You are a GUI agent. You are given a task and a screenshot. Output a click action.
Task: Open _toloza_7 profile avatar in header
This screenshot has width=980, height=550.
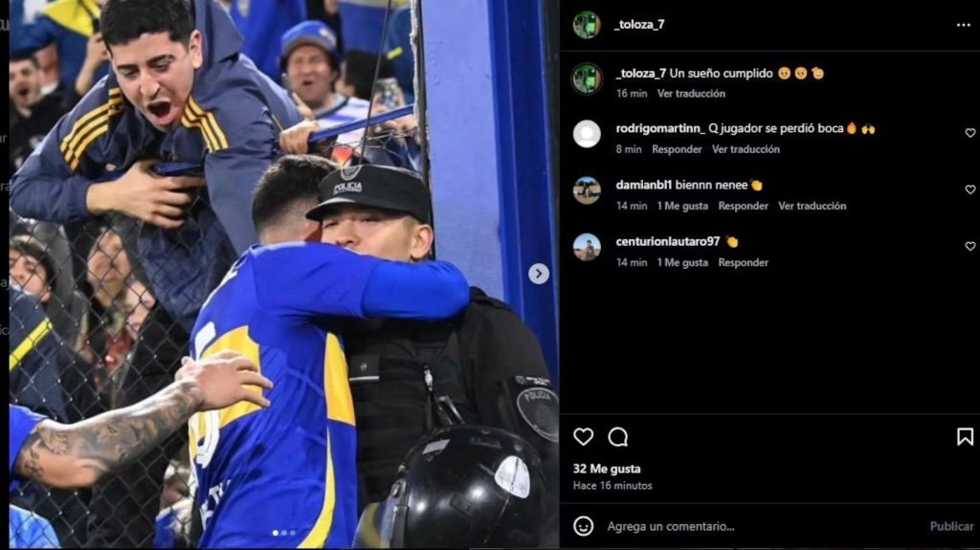pos(587,24)
